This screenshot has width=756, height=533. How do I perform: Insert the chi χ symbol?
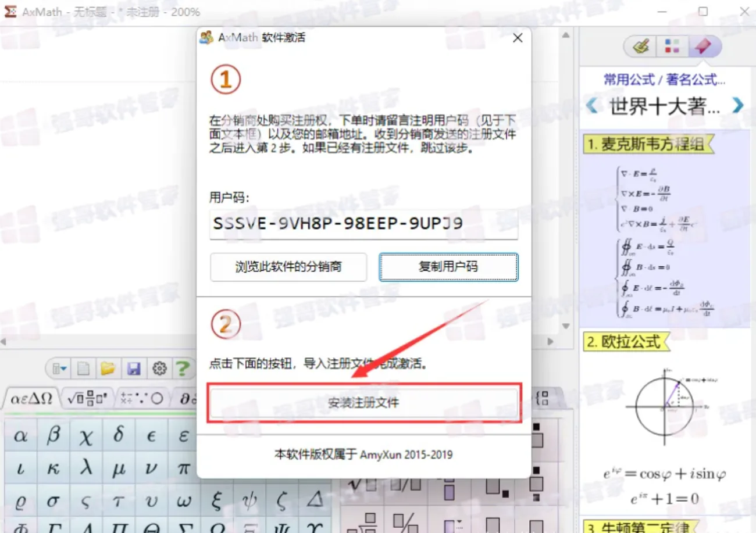86,436
